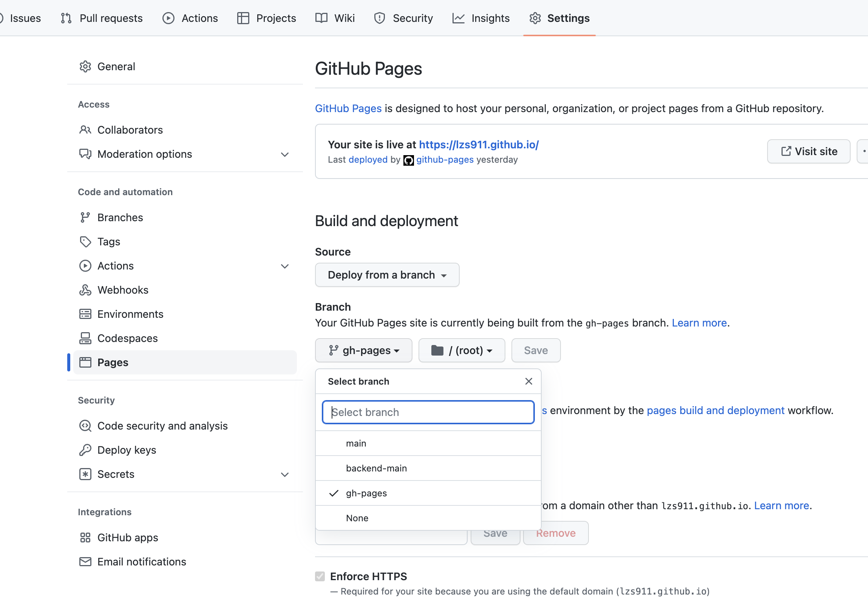Expand the Secrets chevron
The image size is (868, 613).
pyautogui.click(x=285, y=475)
